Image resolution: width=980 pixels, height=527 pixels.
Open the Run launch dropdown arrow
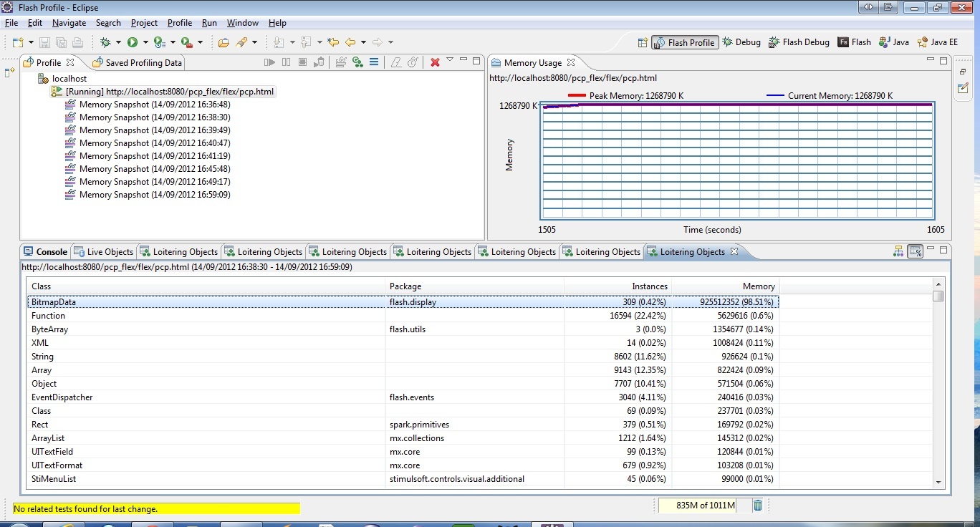(x=145, y=43)
